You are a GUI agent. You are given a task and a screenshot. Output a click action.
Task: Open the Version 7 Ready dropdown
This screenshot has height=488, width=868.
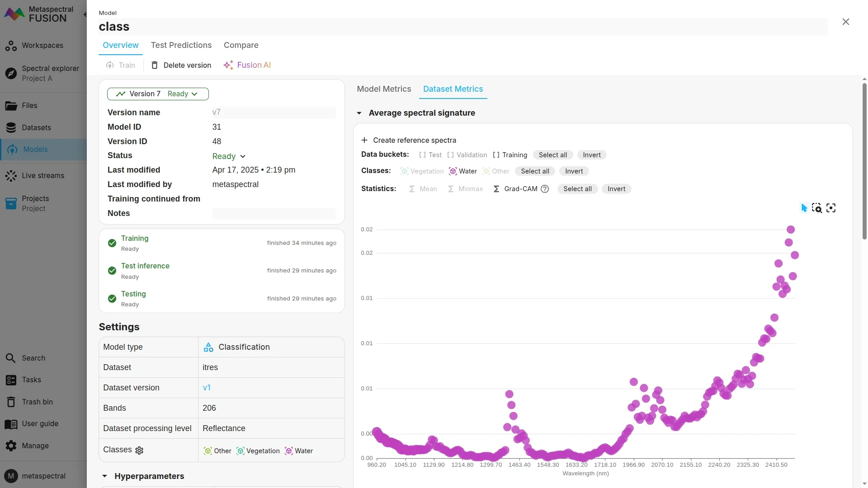point(158,94)
